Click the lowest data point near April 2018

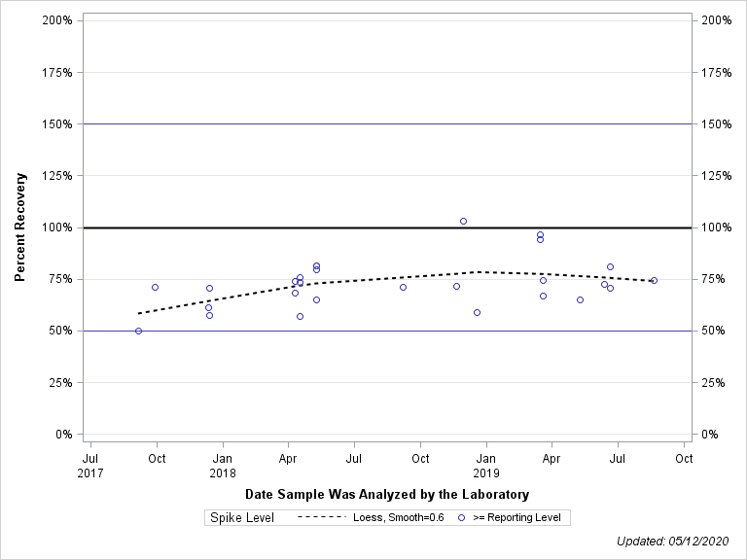(301, 317)
